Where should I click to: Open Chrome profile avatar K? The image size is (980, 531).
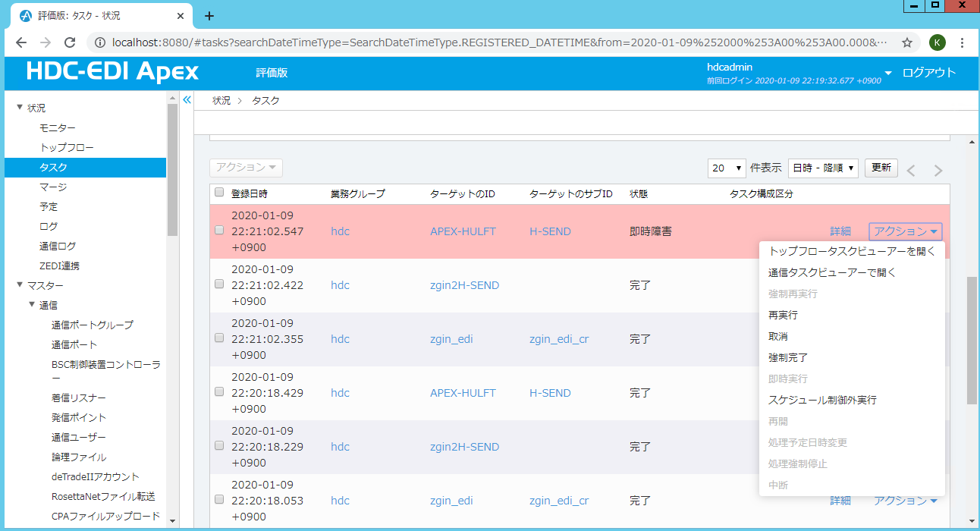pyautogui.click(x=937, y=42)
